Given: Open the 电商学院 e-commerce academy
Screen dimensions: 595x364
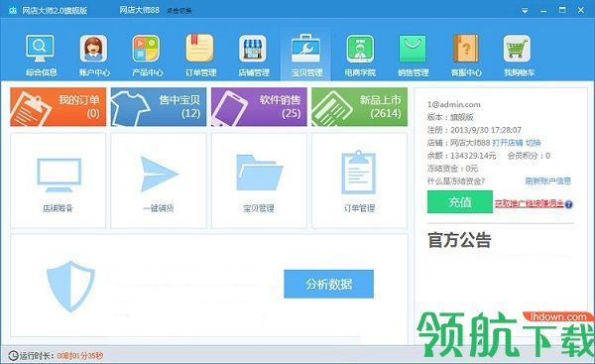Looking at the screenshot, I should (360, 55).
